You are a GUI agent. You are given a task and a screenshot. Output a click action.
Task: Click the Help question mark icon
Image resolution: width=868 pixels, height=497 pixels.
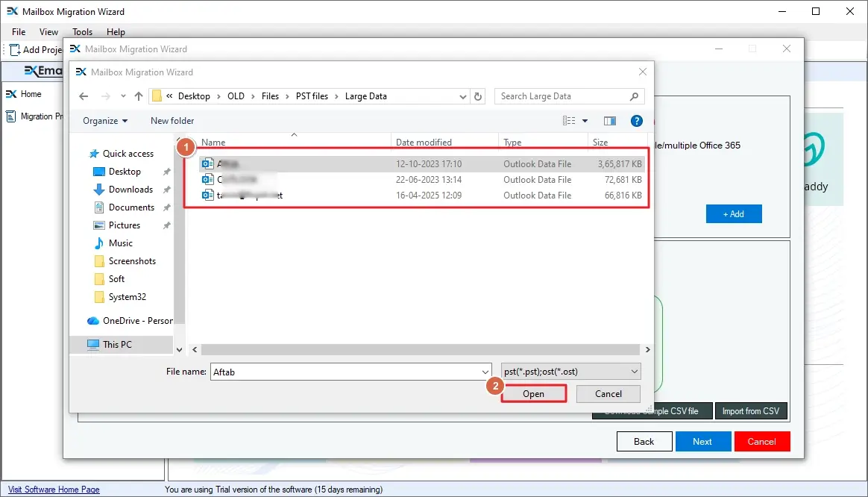(636, 120)
